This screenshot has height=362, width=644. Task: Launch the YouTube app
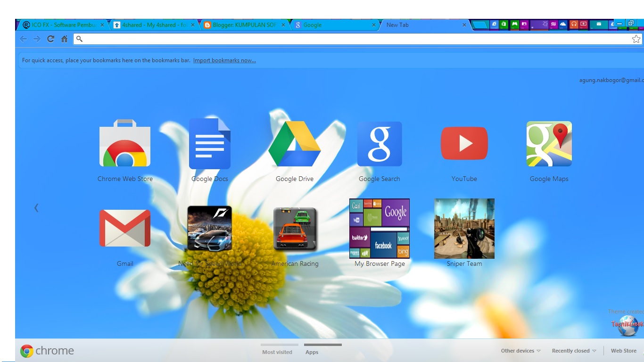[464, 143]
